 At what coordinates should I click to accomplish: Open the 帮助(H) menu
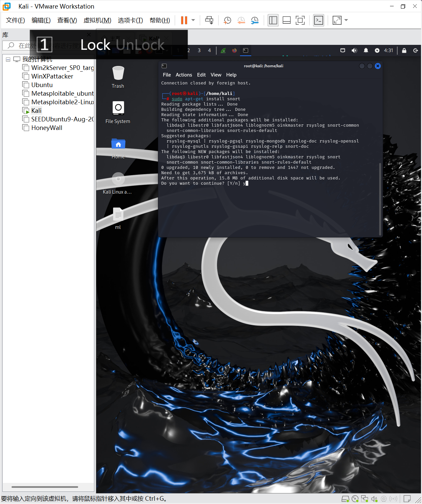pyautogui.click(x=160, y=20)
